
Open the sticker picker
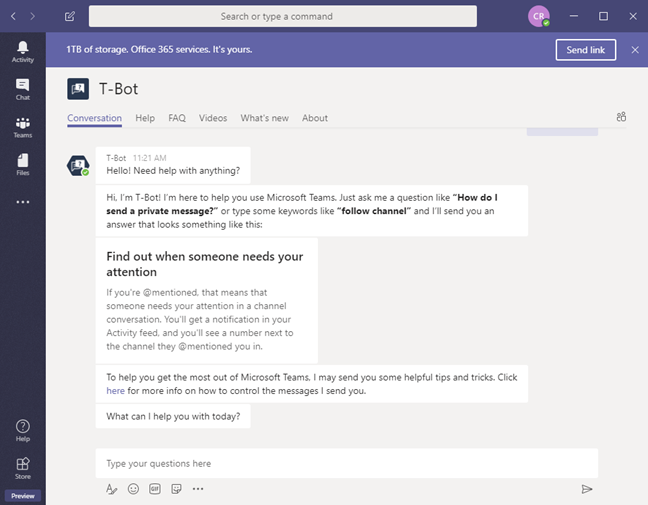click(176, 489)
